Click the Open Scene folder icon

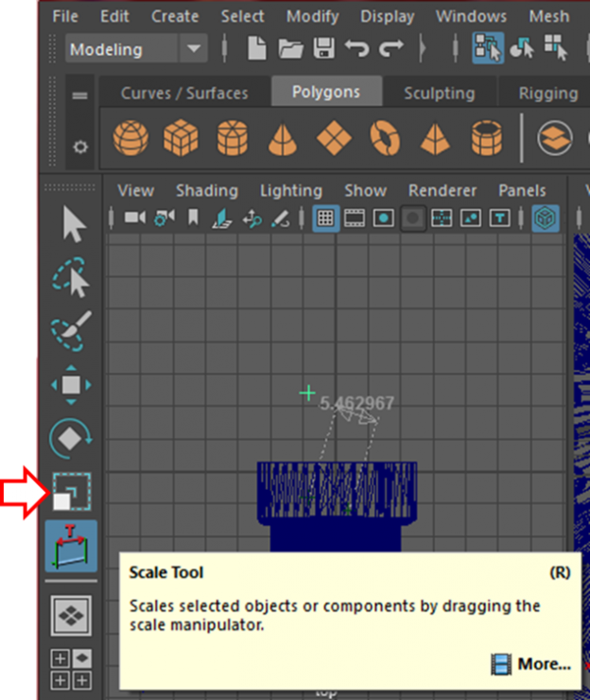pyautogui.click(x=290, y=48)
